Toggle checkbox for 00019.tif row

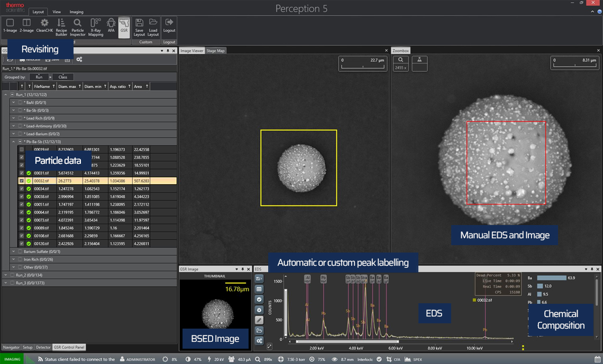22,150
